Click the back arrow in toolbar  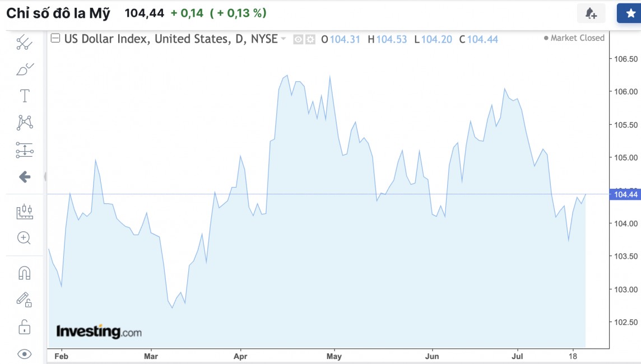tap(25, 177)
